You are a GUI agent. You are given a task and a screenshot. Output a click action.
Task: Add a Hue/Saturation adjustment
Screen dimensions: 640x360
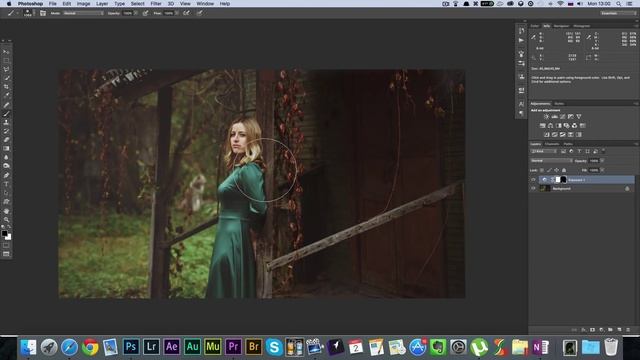coord(542,125)
